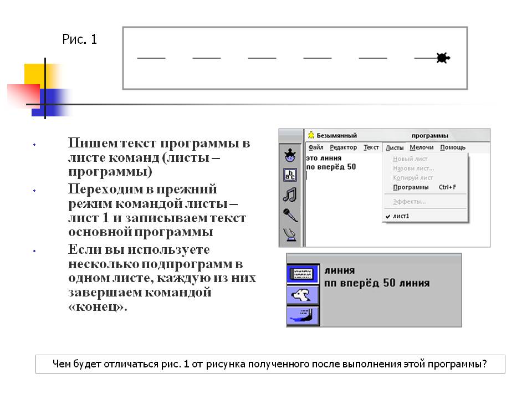
Task: Click the dog head shapes icon
Action: (x=303, y=295)
